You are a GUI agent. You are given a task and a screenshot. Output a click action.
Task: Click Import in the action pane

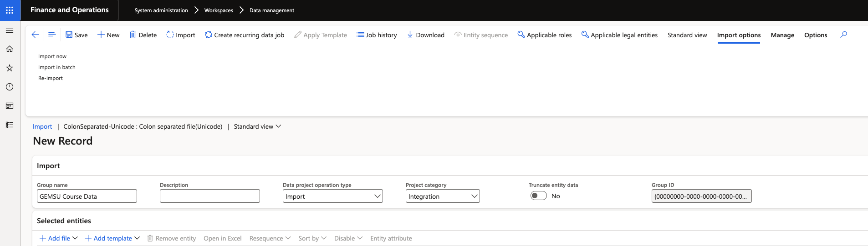coord(181,35)
